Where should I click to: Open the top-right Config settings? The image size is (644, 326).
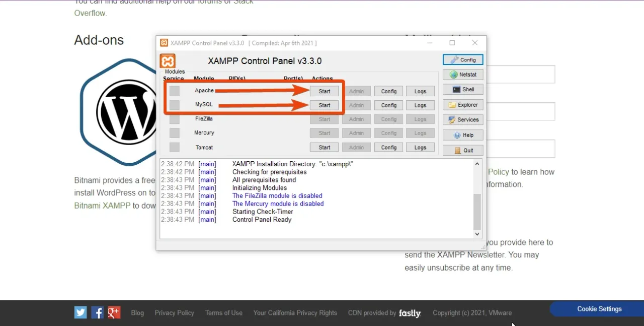(462, 59)
